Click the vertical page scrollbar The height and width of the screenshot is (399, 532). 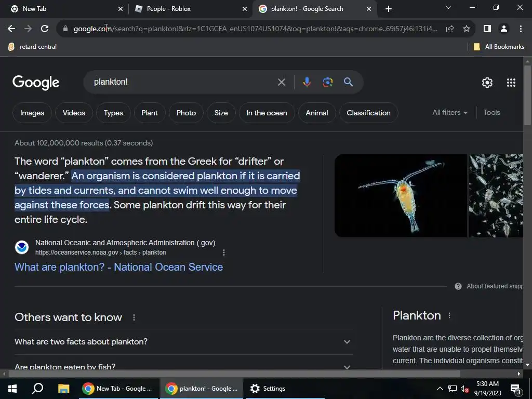click(527, 95)
